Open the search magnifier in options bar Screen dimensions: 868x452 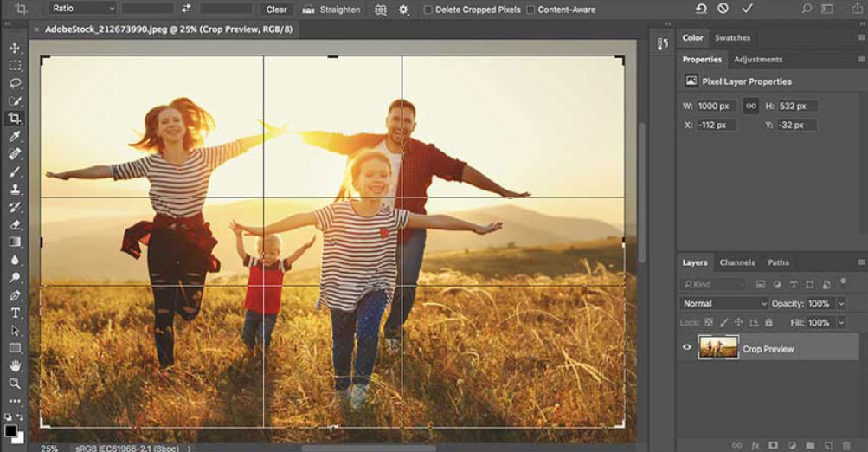click(x=807, y=9)
